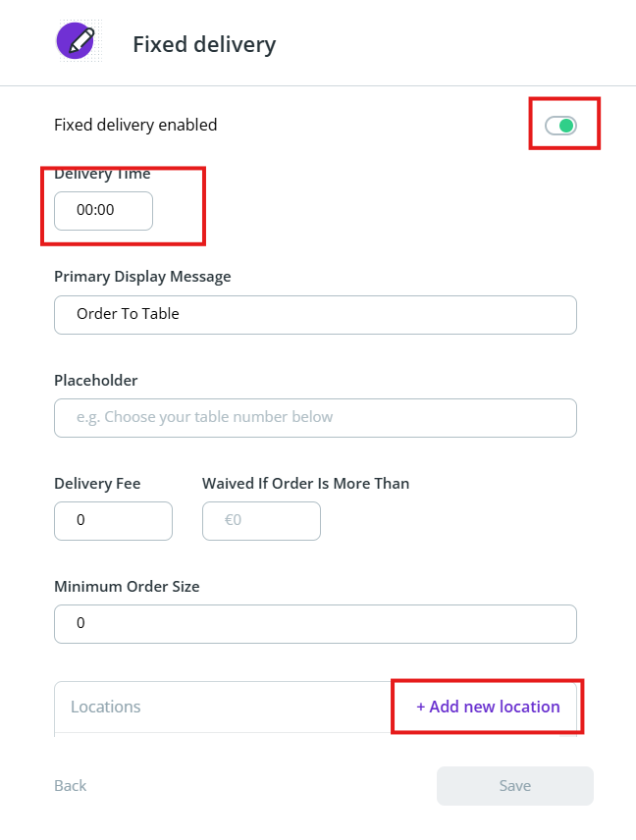Click into the Placeholder text box

[315, 417]
